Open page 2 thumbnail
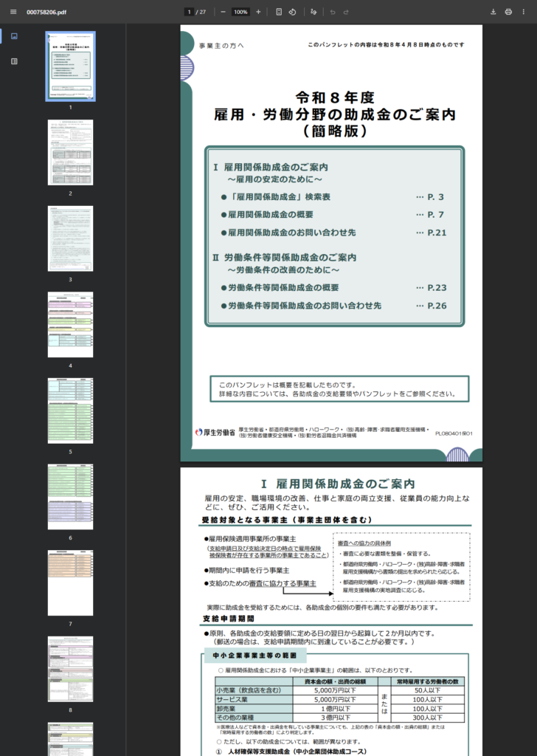Viewport: 537px width, 756px height. [x=70, y=152]
